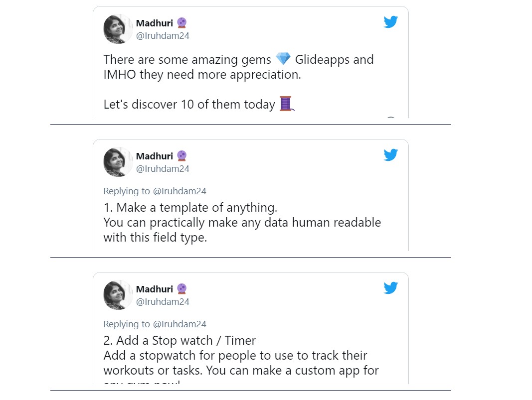Open Madhuri's avatar in the template tweet

coord(118,162)
